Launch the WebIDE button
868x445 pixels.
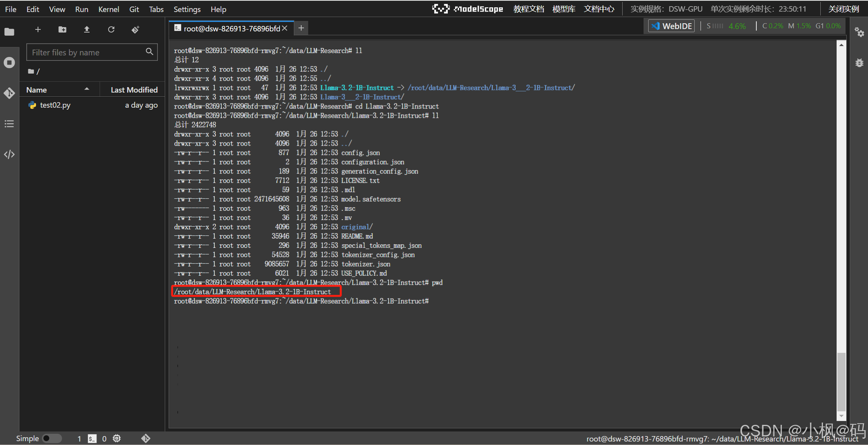coord(672,26)
